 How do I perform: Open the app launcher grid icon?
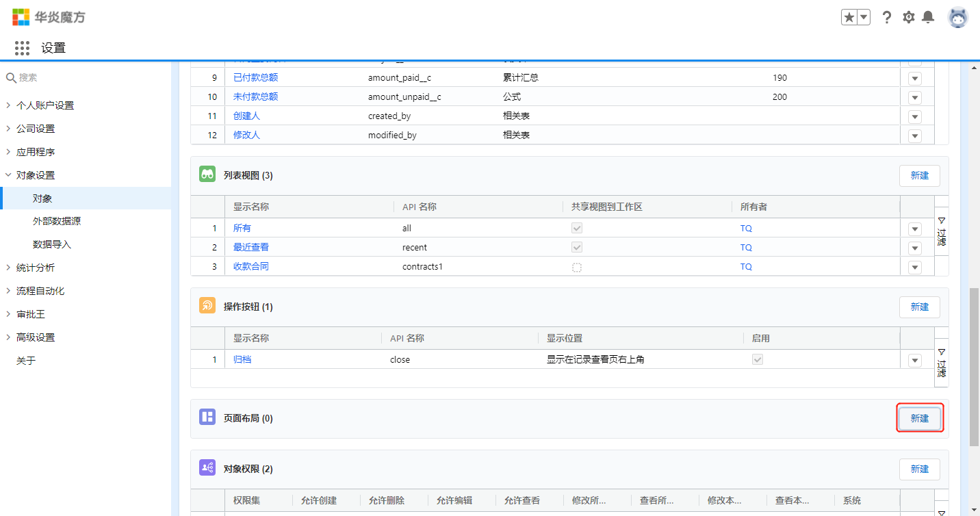22,48
